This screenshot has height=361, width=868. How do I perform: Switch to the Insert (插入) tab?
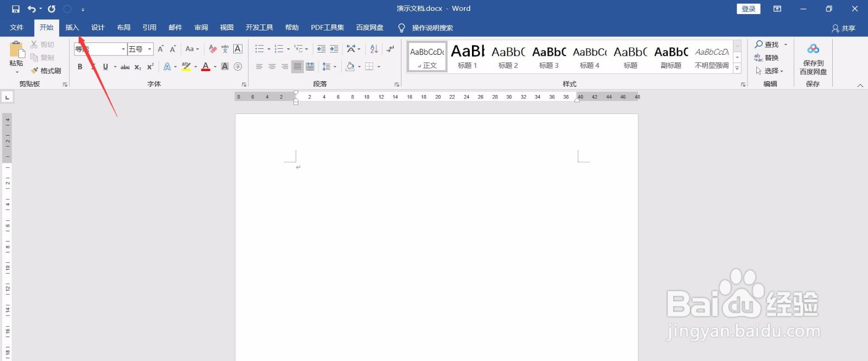pyautogui.click(x=72, y=28)
